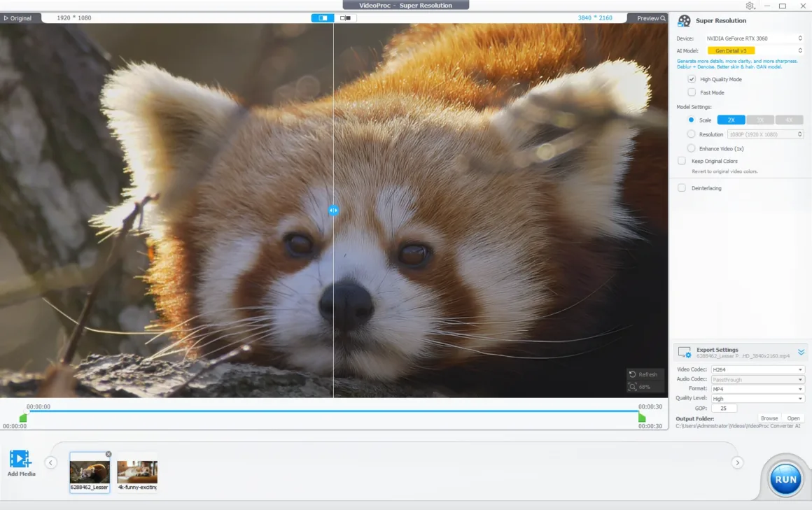The height and width of the screenshot is (510, 812).
Task: Click the AI model description text
Action: tap(737, 64)
